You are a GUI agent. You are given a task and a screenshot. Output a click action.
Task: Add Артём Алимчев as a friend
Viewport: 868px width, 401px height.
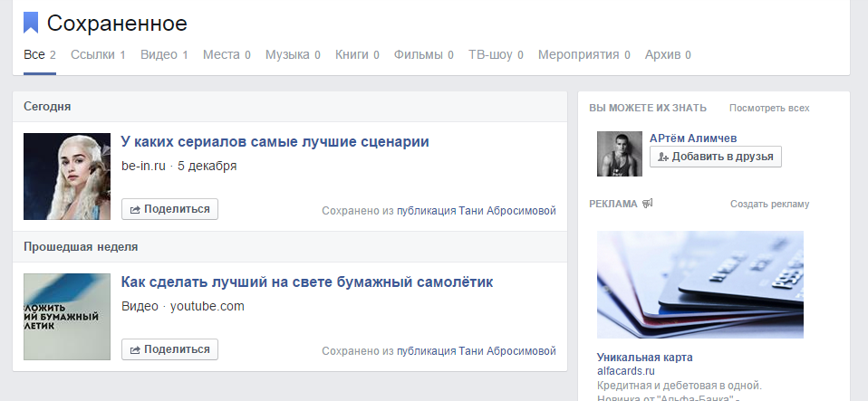pyautogui.click(x=715, y=157)
